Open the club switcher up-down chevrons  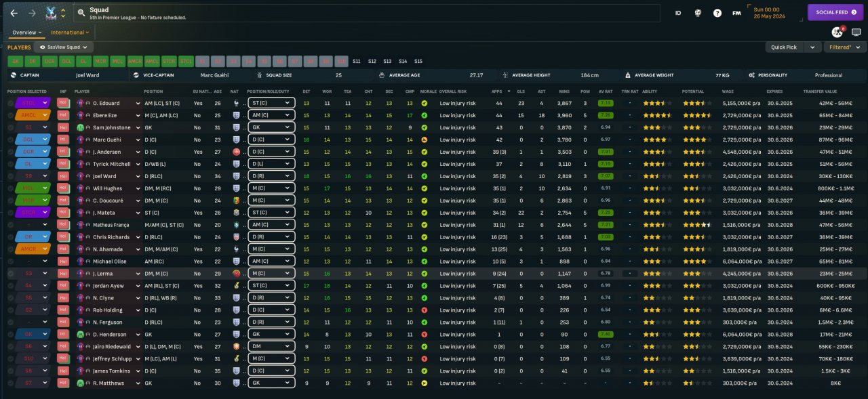(63, 13)
